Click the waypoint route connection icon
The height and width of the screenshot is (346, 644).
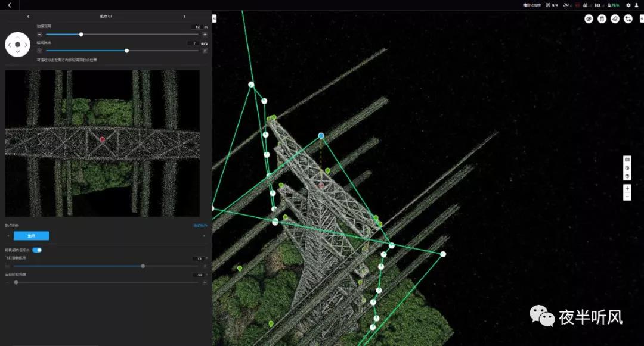click(628, 19)
